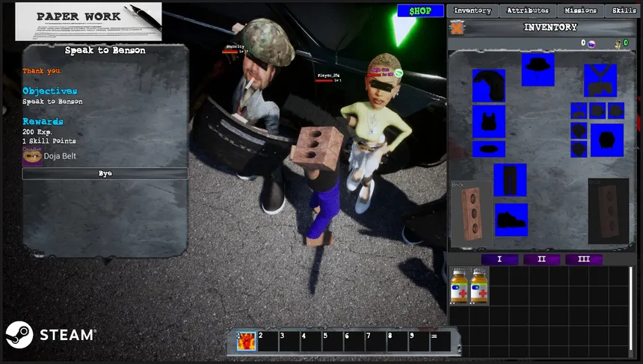Select hotbar slot 5
Screen dimensions: 643x364
[333, 342]
